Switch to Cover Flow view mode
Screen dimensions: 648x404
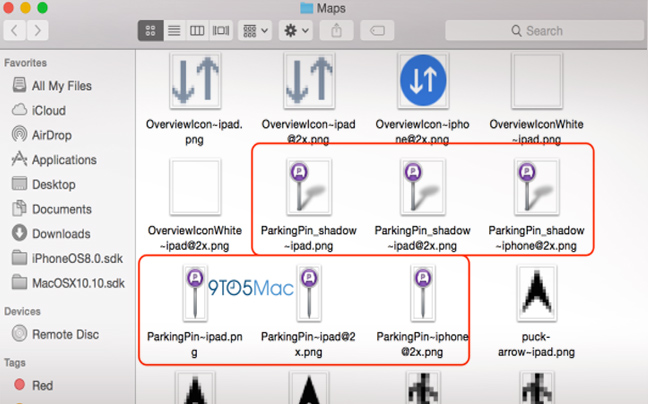(221, 31)
